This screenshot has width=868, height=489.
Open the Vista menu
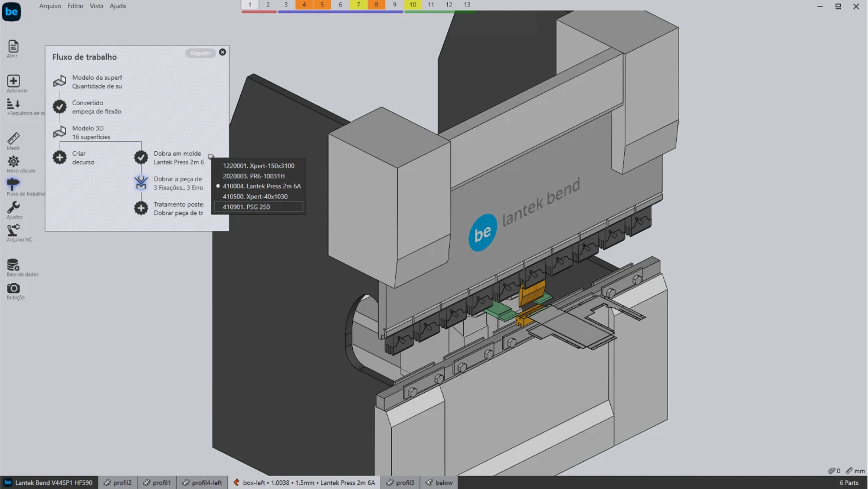[96, 6]
